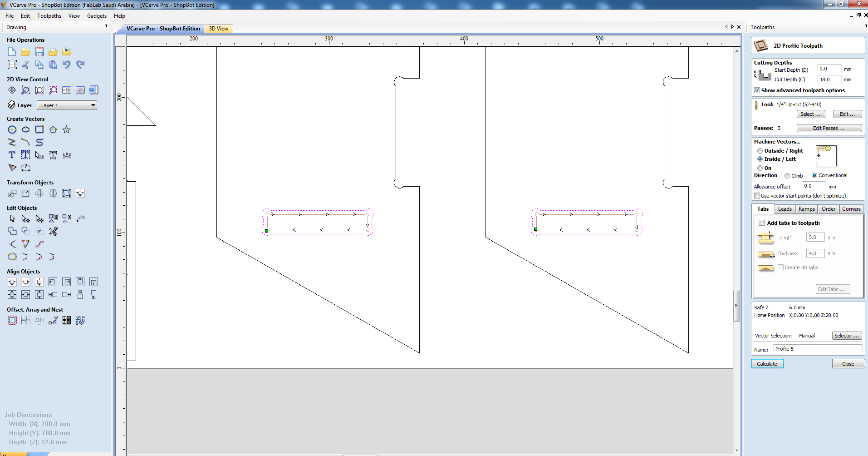The image size is (868, 456).
Task: Select Inside / Left machine vectors option
Action: [x=760, y=159]
